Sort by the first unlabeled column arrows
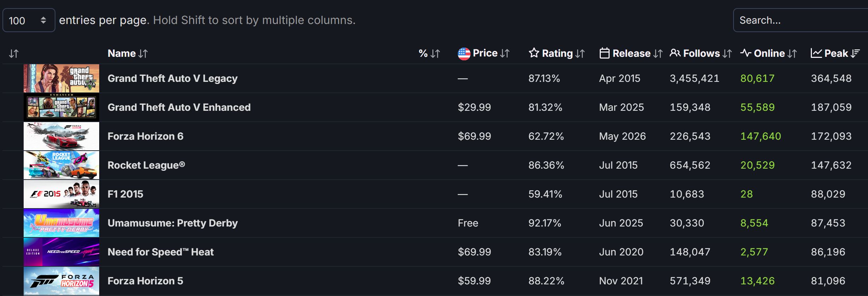 (x=14, y=54)
